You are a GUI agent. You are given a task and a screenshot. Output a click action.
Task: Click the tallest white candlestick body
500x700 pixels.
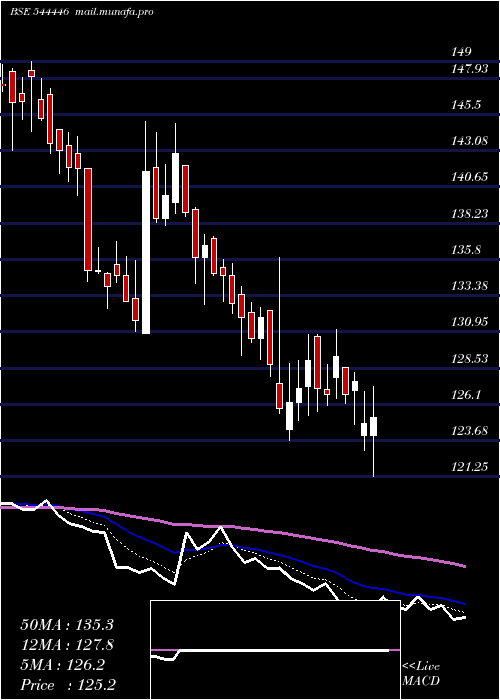[146, 252]
